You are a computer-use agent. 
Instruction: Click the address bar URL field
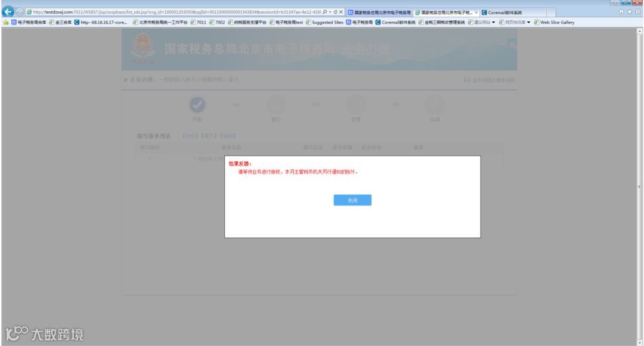[177, 13]
